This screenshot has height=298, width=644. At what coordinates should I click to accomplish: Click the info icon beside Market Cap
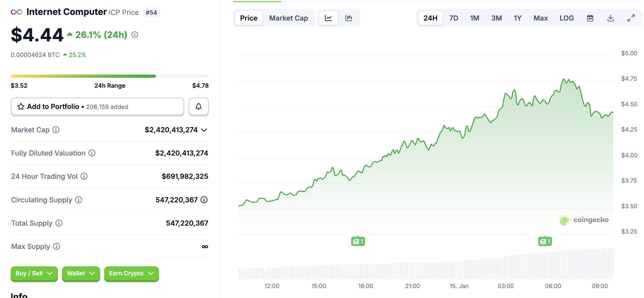(x=56, y=130)
